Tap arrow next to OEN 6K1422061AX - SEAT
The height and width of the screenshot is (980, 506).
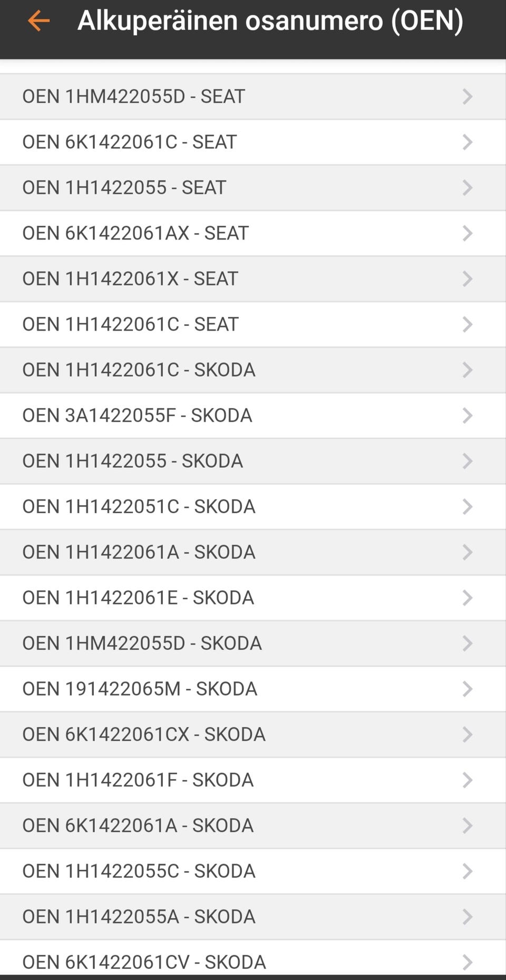point(467,233)
